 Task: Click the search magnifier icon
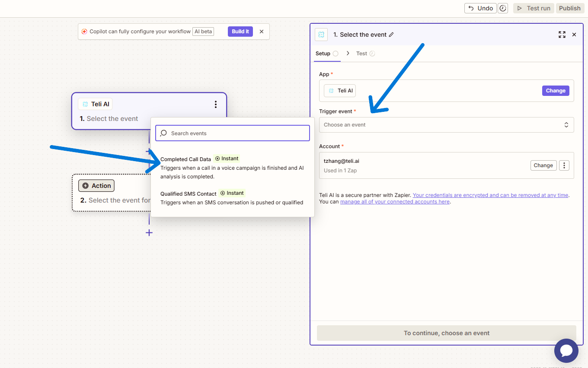coord(163,133)
